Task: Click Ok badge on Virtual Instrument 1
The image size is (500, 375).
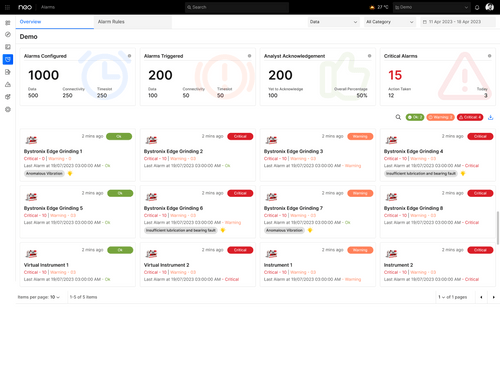Action: point(120,250)
